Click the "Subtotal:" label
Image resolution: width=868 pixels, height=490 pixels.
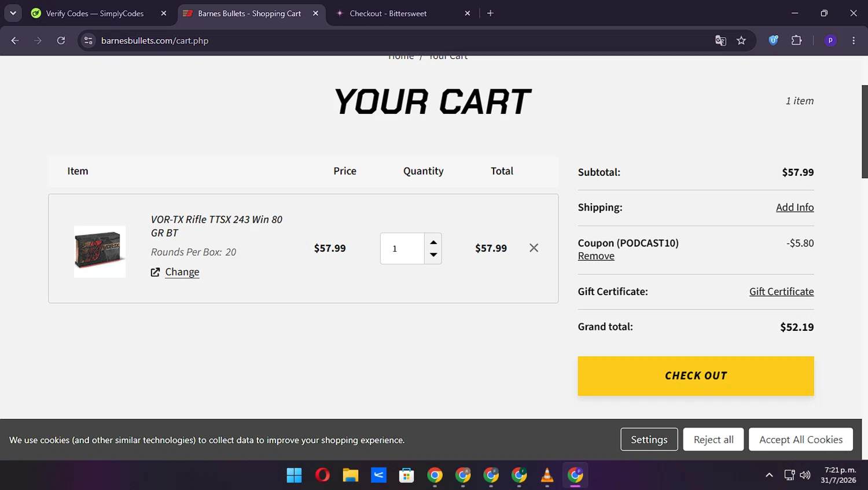(599, 172)
